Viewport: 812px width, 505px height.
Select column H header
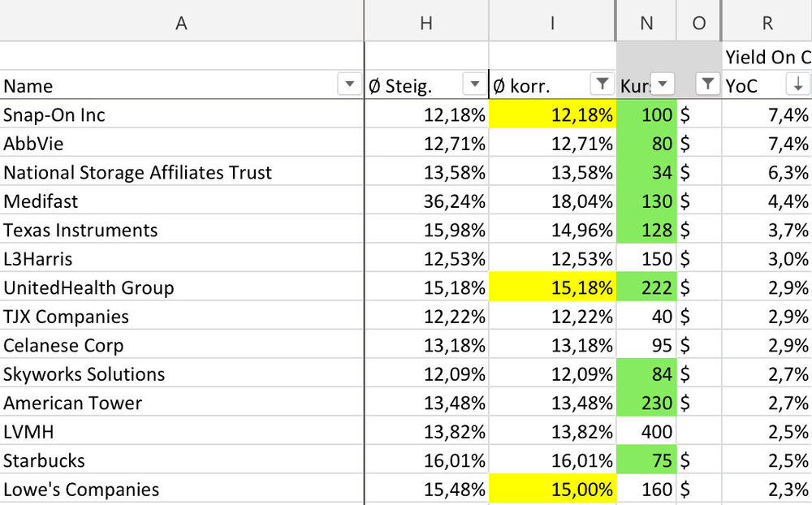426,23
